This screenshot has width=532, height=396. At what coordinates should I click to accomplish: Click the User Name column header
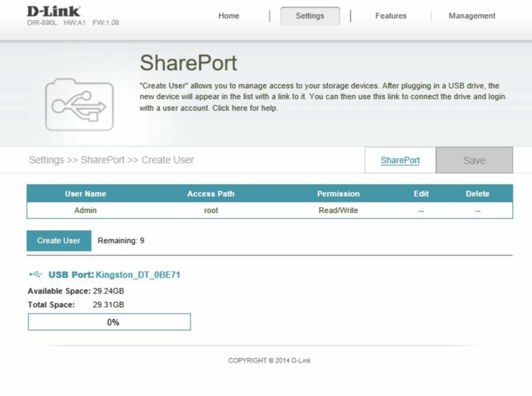point(85,194)
